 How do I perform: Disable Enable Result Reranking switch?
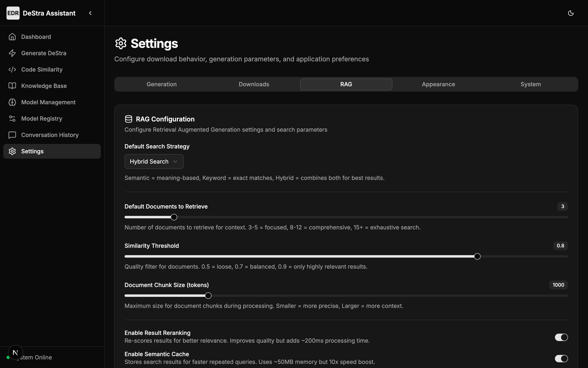click(x=561, y=337)
